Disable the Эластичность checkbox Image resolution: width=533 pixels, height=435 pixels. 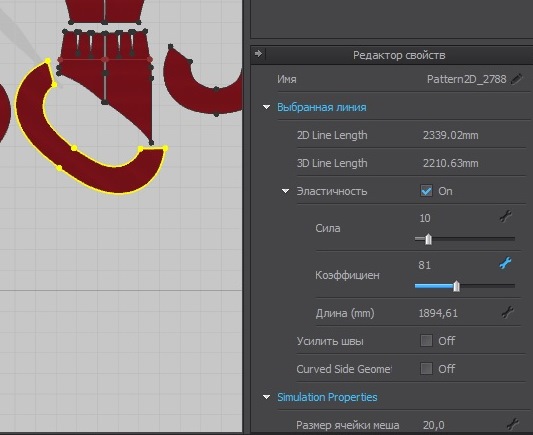426,191
